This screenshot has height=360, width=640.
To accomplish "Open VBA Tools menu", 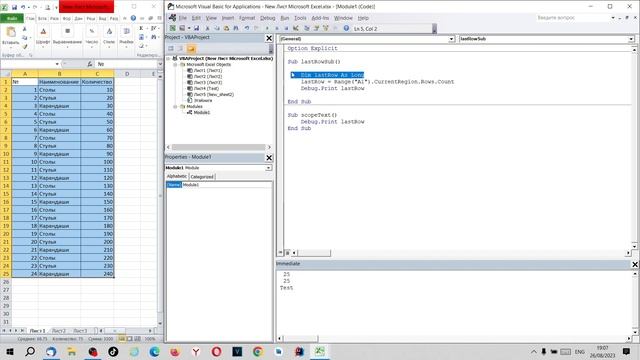I will 300,18.
